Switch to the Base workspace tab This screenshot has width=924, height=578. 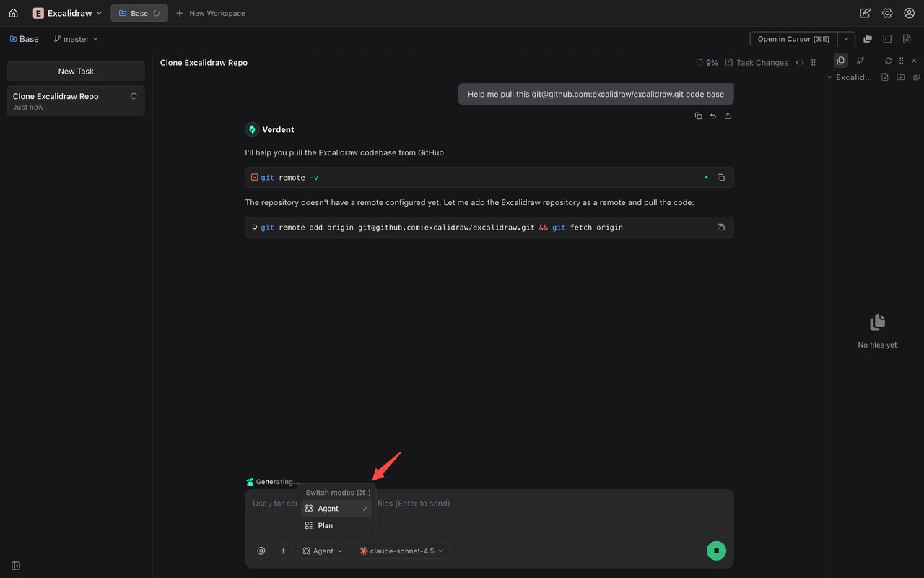139,13
